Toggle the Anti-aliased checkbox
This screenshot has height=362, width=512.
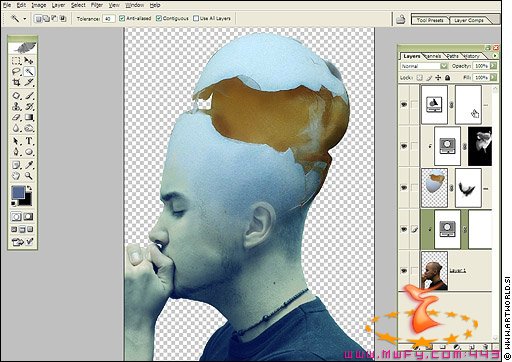pyautogui.click(x=122, y=18)
